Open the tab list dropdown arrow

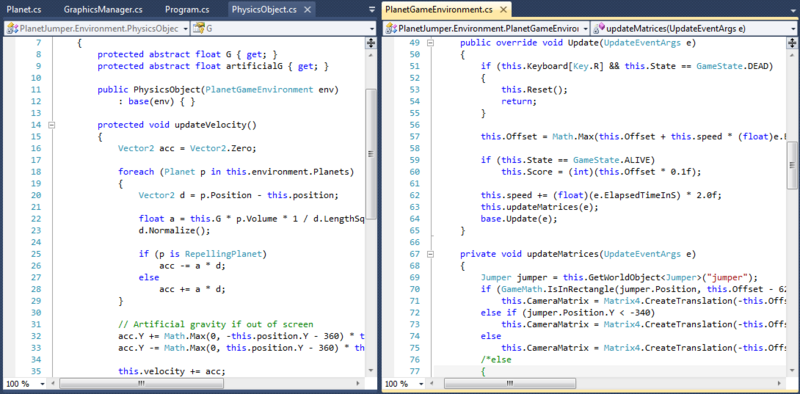coord(372,10)
